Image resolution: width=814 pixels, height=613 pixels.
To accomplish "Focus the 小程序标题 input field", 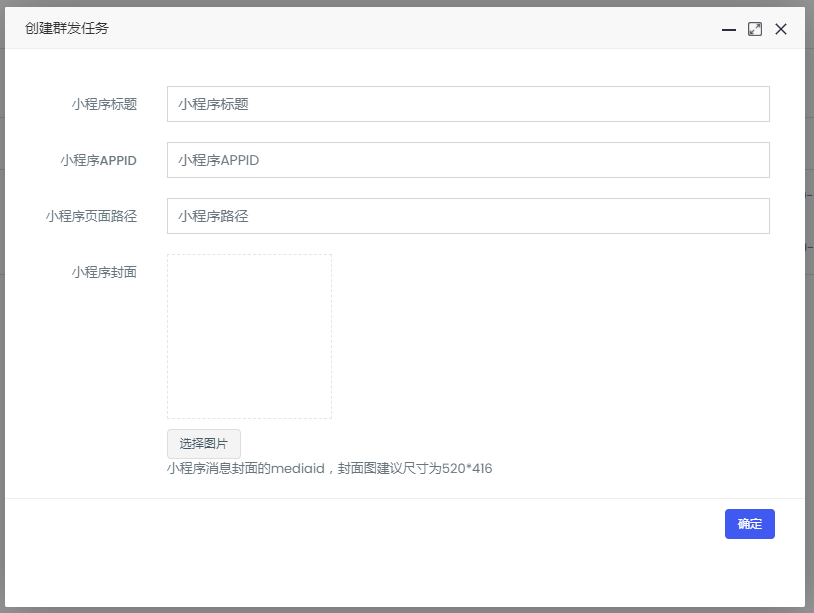I will click(468, 104).
